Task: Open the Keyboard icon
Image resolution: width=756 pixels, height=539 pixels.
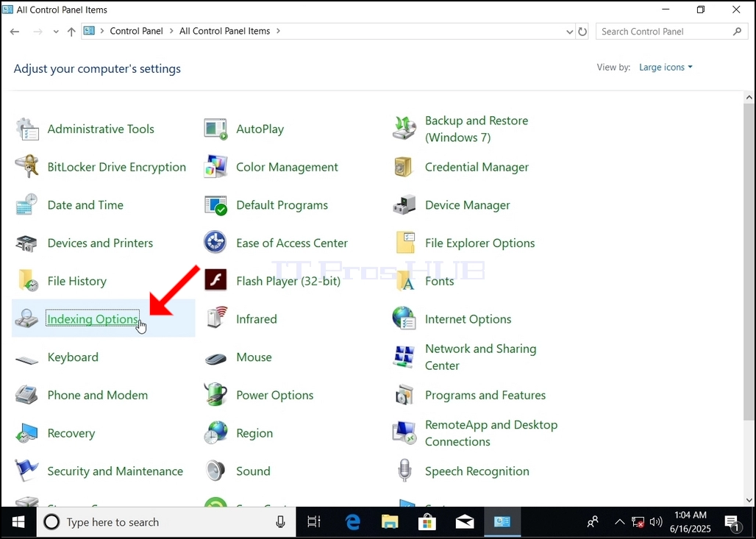Action: (27, 360)
